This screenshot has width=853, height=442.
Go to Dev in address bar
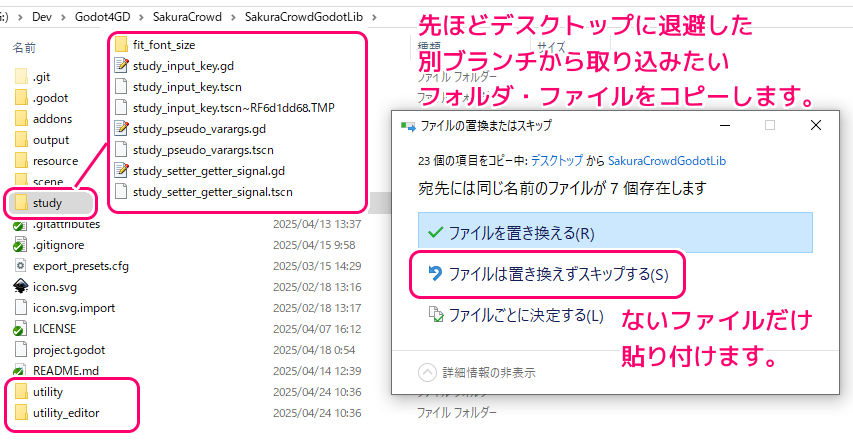tap(42, 17)
